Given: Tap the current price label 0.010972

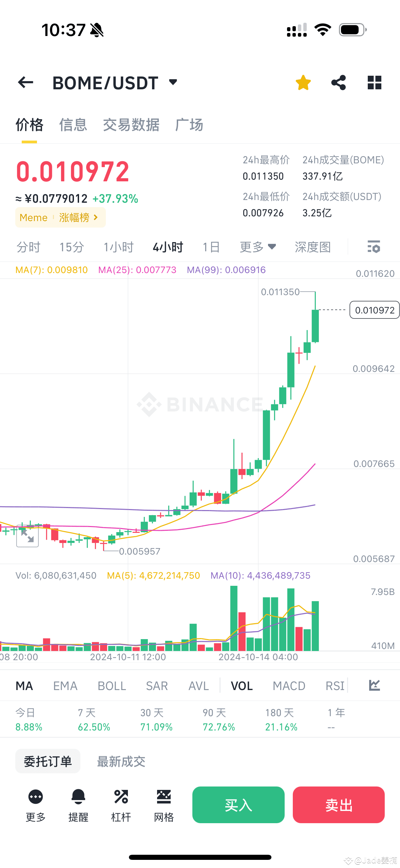Looking at the screenshot, I should coord(375,310).
